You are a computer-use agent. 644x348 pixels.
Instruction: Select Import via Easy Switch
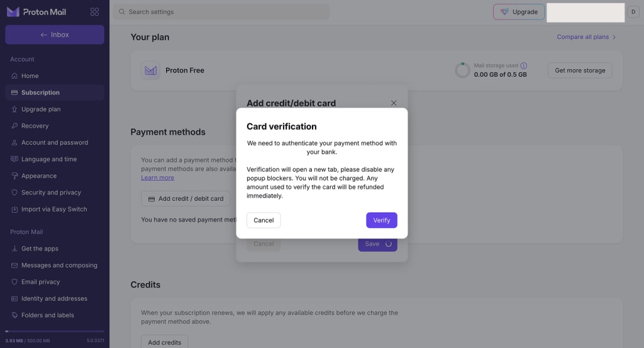[x=54, y=210]
